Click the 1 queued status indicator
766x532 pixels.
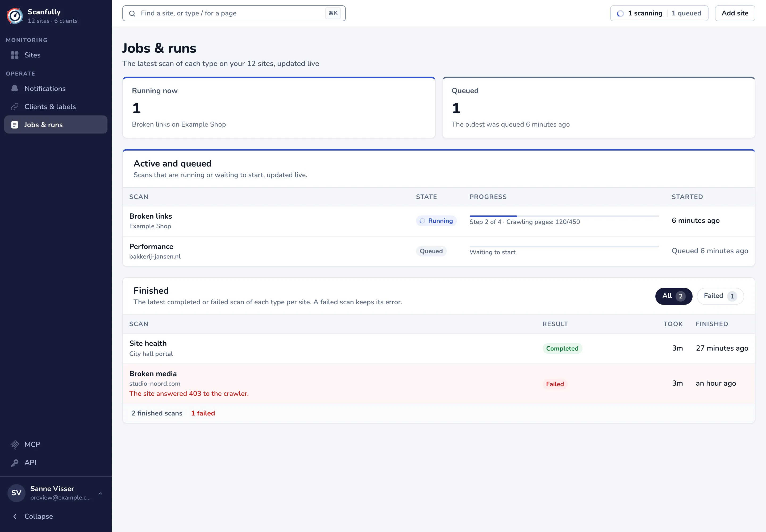tap(686, 13)
